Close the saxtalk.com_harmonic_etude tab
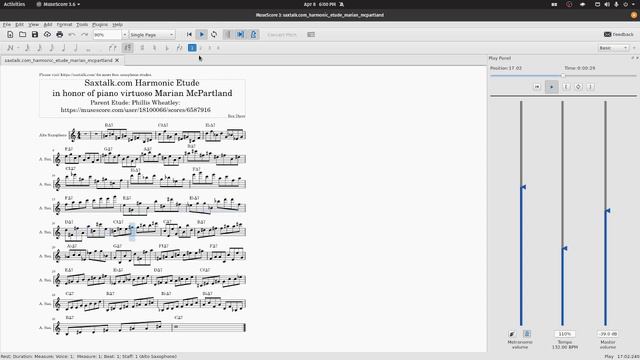640x360 pixels. point(117,60)
